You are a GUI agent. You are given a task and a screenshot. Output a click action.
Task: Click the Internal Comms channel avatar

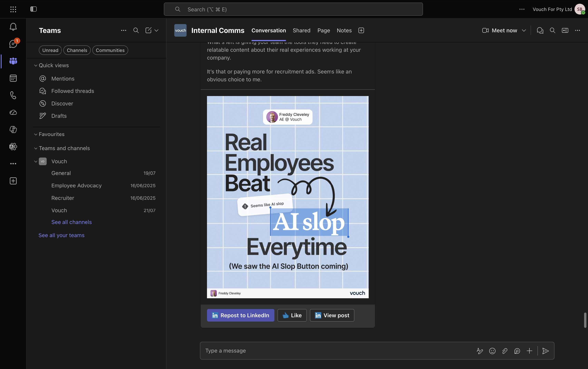point(180,31)
